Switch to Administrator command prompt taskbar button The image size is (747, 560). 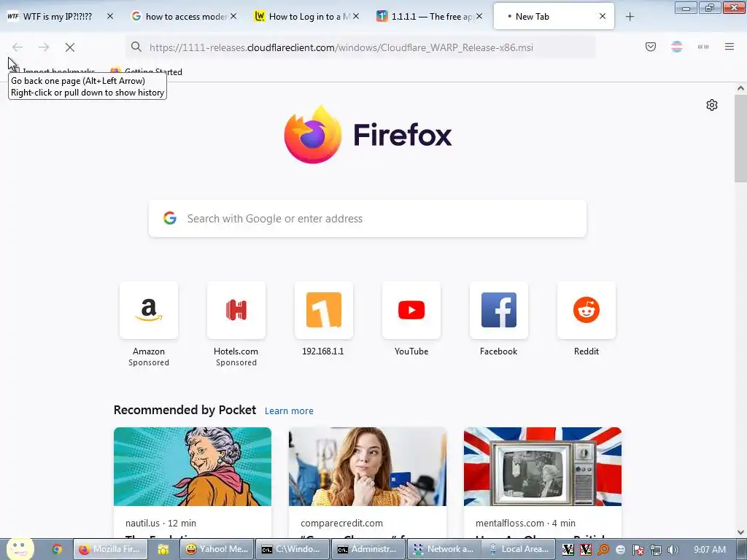tap(368, 549)
